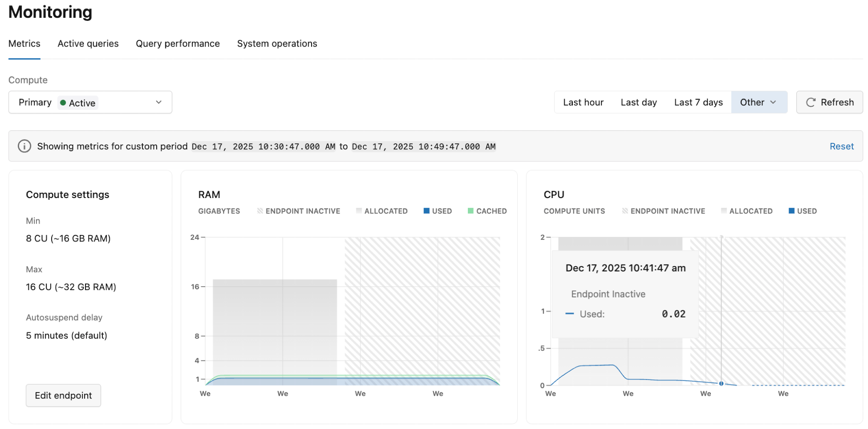The image size is (868, 429).
Task: Click the ENDPOINT INACTIVE legend icon in the CPU chart
Action: 625,211
